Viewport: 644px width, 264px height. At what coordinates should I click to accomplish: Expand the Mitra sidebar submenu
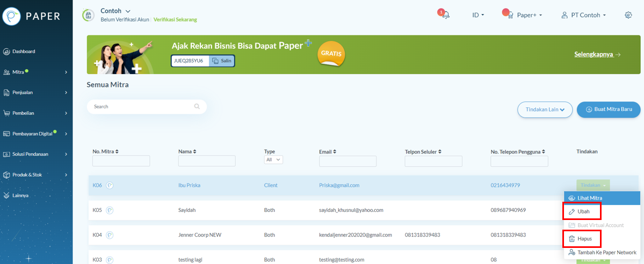coord(66,72)
